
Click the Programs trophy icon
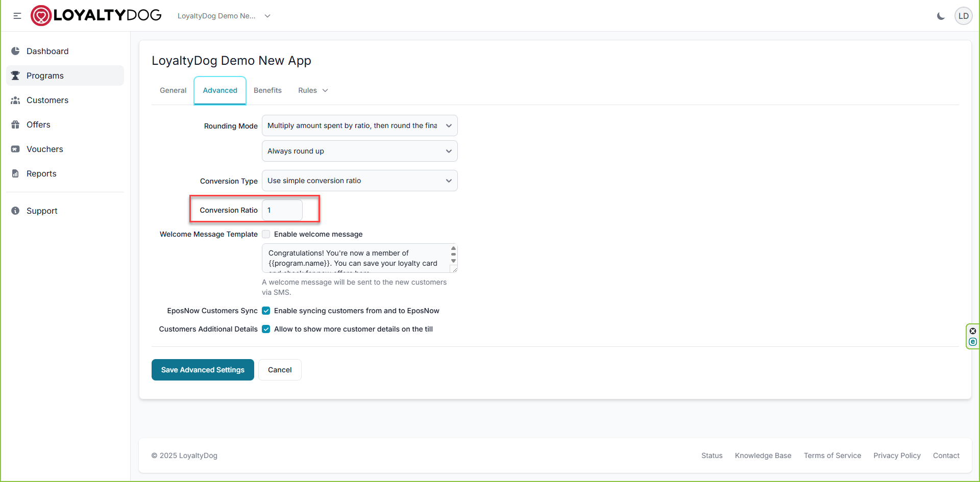click(x=15, y=75)
